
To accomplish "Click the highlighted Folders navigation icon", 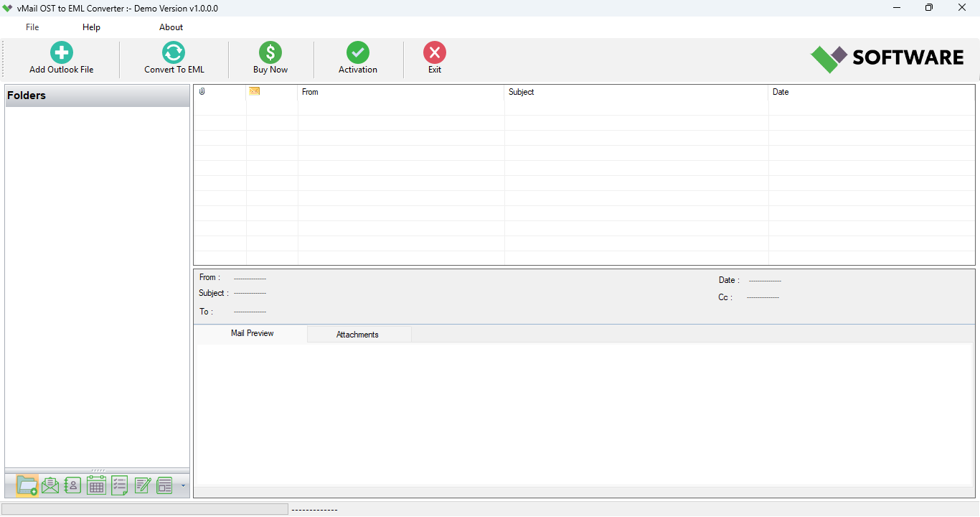I will click(27, 485).
